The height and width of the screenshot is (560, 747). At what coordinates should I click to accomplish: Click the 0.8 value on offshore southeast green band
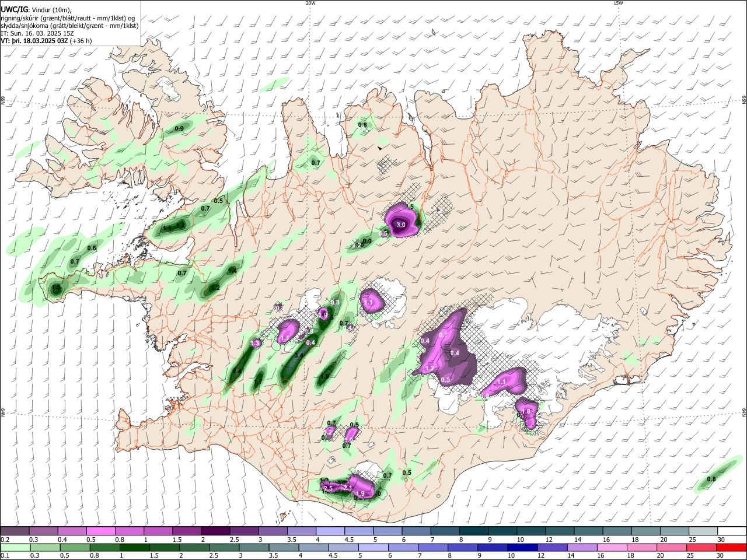[711, 480]
